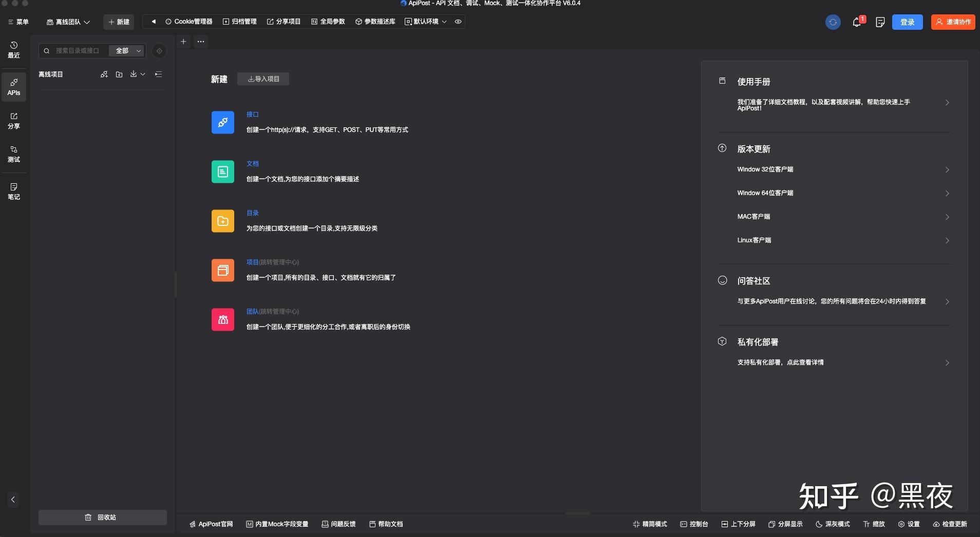Open the import download dropdown in 离线项目 row
Viewport: 980px width, 537px height.
138,74
